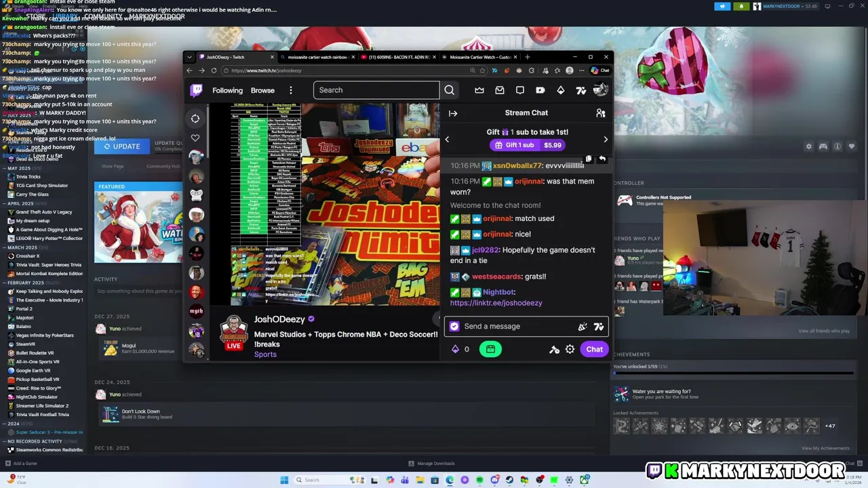Switch to the JoshODeezy - Twitch tab
Image resolution: width=868 pixels, height=488 pixels.
(x=236, y=57)
